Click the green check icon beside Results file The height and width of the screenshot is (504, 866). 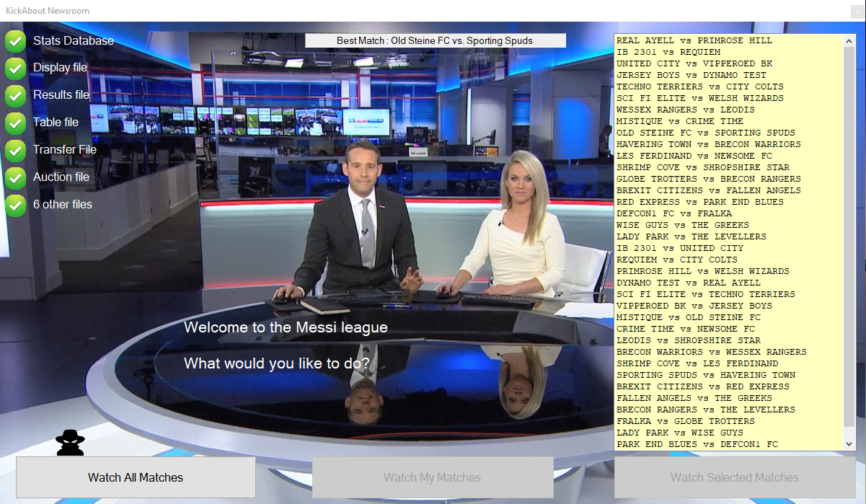click(16, 95)
